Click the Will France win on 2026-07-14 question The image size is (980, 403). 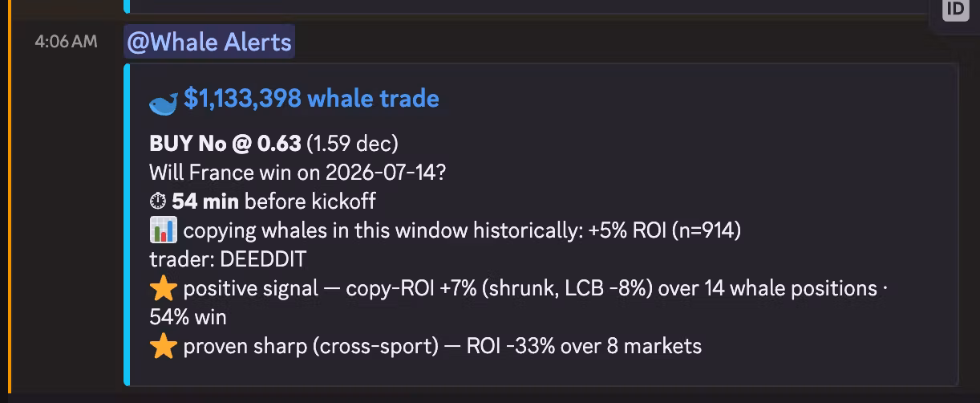[298, 173]
